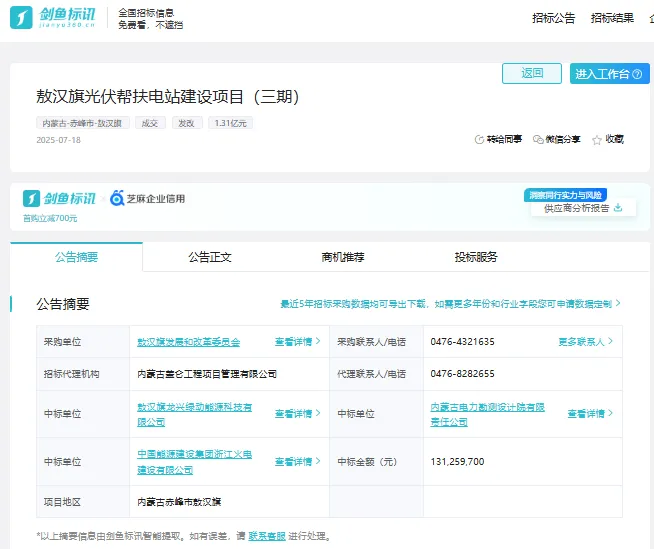Expand 查看详情 for 敖汉旗发展和改革委员会
The width and height of the screenshot is (654, 549).
point(297,342)
